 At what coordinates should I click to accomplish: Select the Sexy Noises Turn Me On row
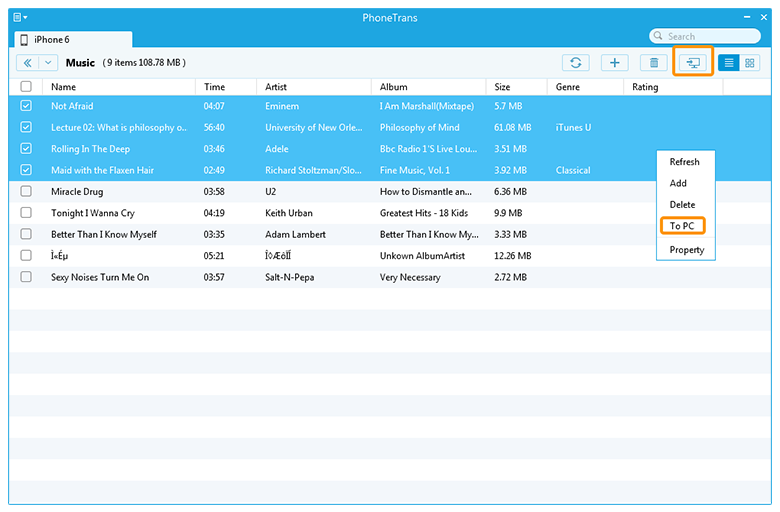point(100,277)
